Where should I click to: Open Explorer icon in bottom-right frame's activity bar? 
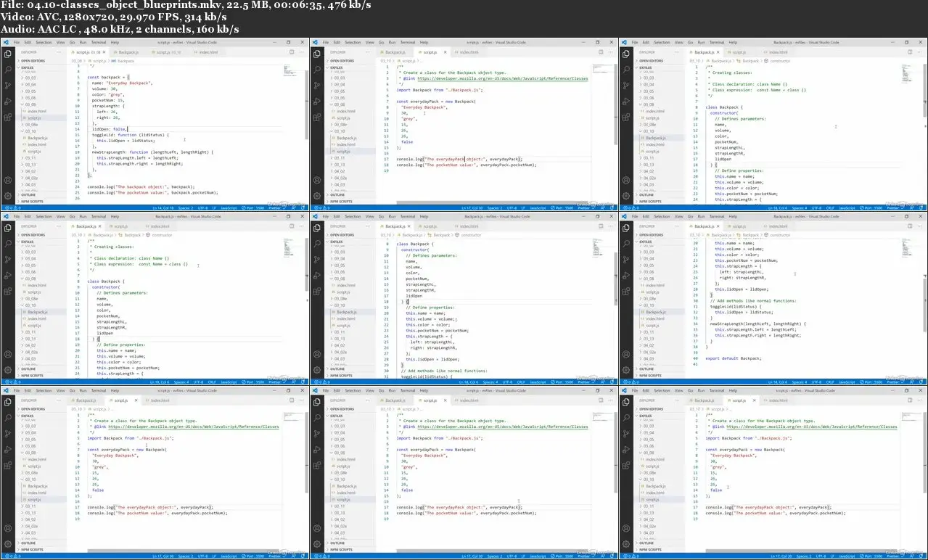pos(626,402)
